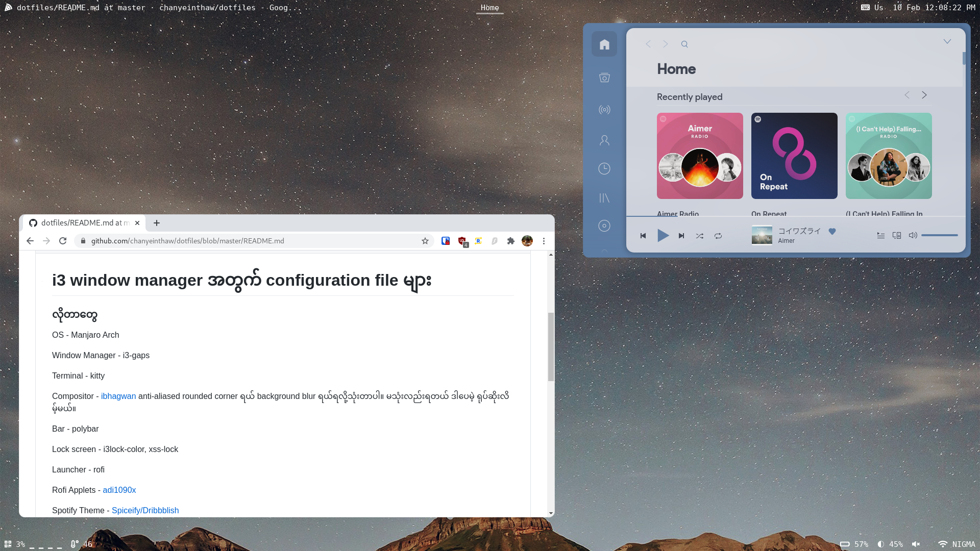Open a new Chrome tab
This screenshot has height=551, width=980.
(x=157, y=223)
